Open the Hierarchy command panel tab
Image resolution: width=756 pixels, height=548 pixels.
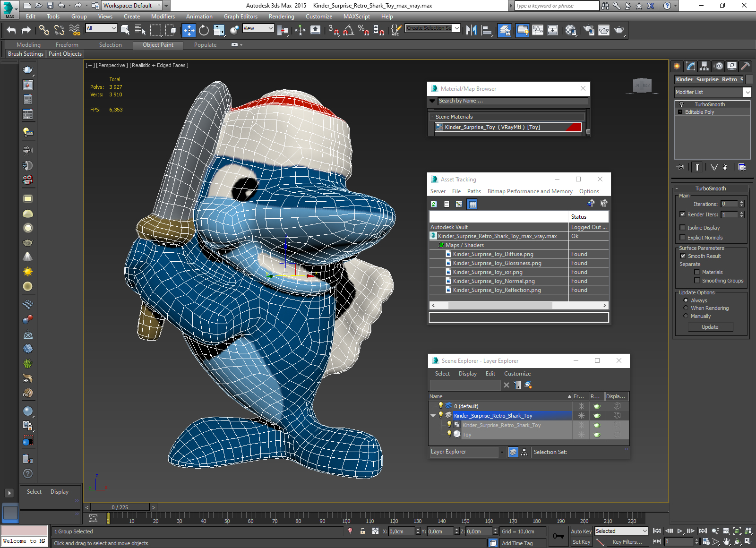pyautogui.click(x=704, y=66)
